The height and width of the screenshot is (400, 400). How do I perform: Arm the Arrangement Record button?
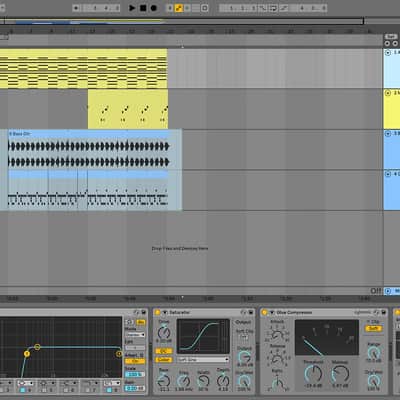tap(154, 8)
